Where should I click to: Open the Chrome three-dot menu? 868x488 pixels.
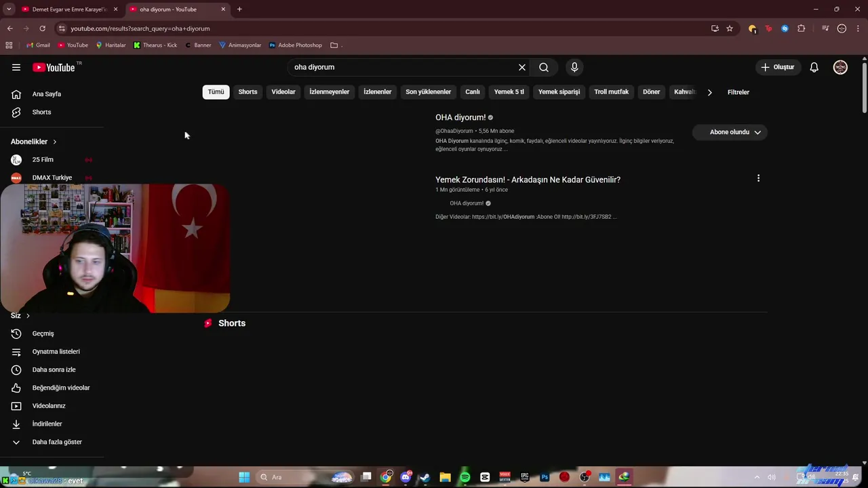point(859,28)
